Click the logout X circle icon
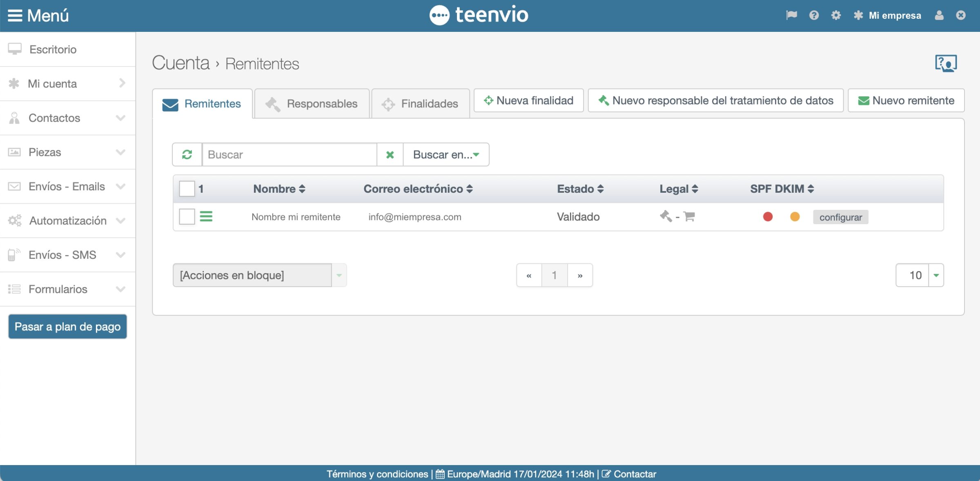980x481 pixels. click(961, 15)
